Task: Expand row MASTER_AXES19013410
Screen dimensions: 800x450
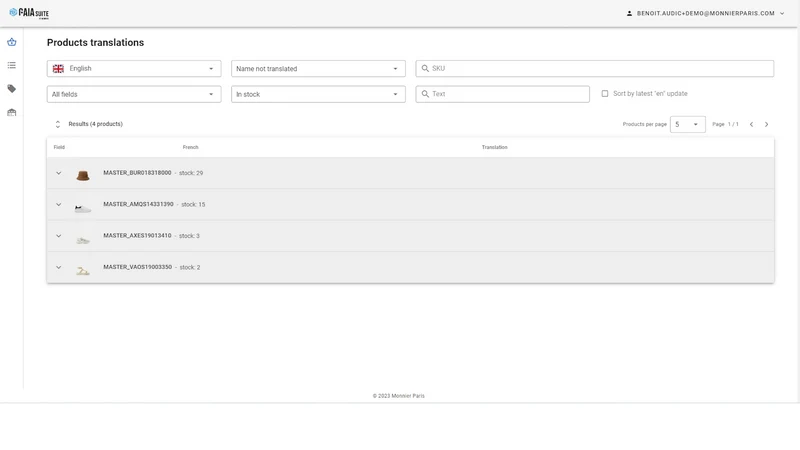Action: coord(59,236)
